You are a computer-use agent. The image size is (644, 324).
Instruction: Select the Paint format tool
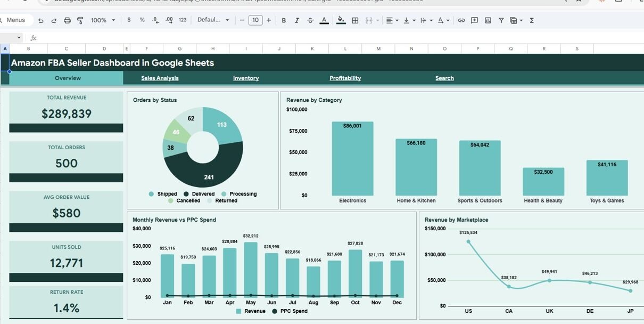80,20
